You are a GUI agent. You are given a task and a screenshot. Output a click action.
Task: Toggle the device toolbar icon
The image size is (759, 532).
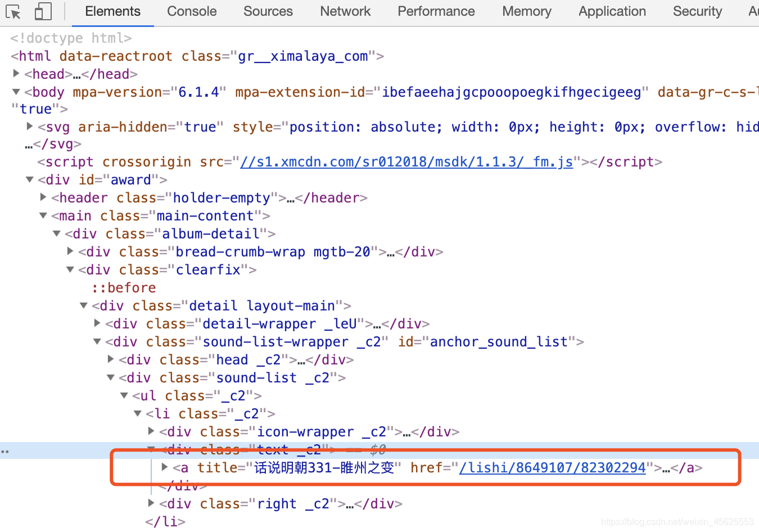[x=43, y=12]
